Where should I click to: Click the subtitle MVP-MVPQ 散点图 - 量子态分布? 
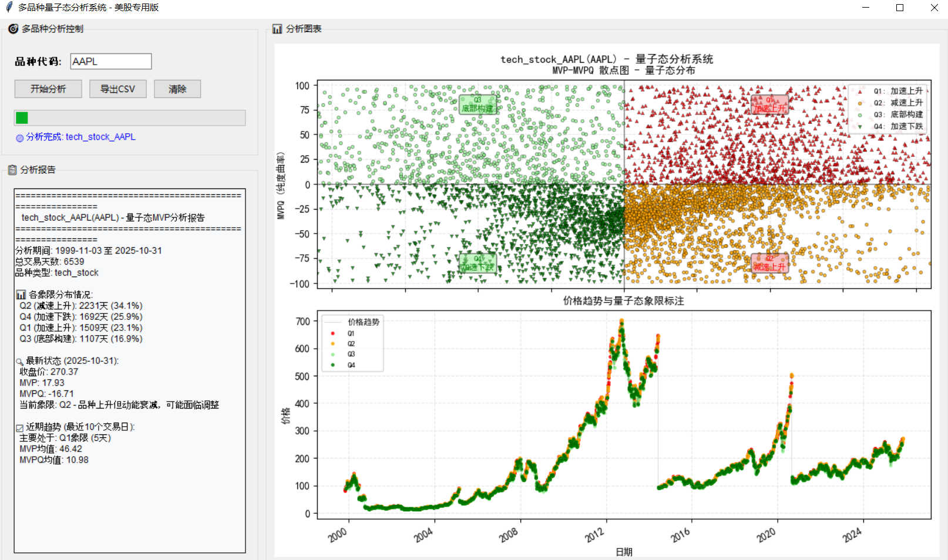tap(624, 70)
